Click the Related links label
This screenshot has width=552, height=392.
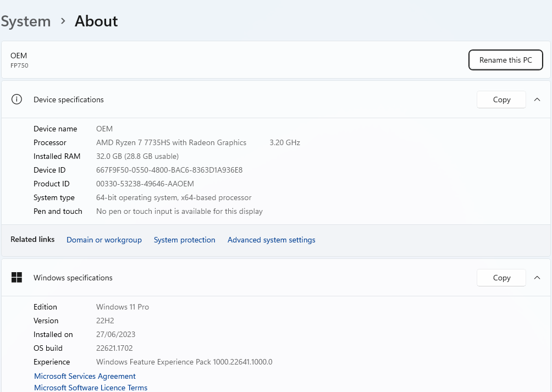click(32, 239)
